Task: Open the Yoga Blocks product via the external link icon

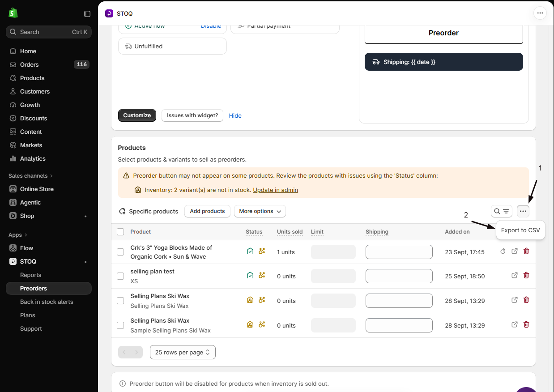Action: point(515,251)
